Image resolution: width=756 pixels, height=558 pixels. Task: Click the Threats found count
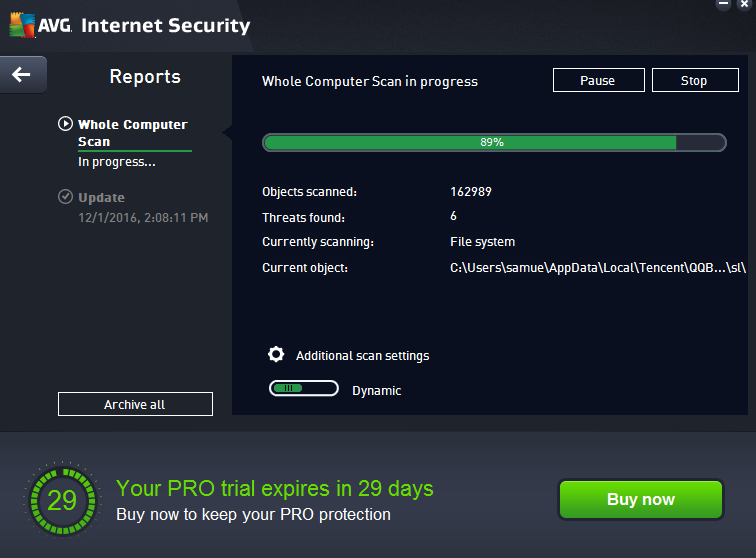pos(454,216)
